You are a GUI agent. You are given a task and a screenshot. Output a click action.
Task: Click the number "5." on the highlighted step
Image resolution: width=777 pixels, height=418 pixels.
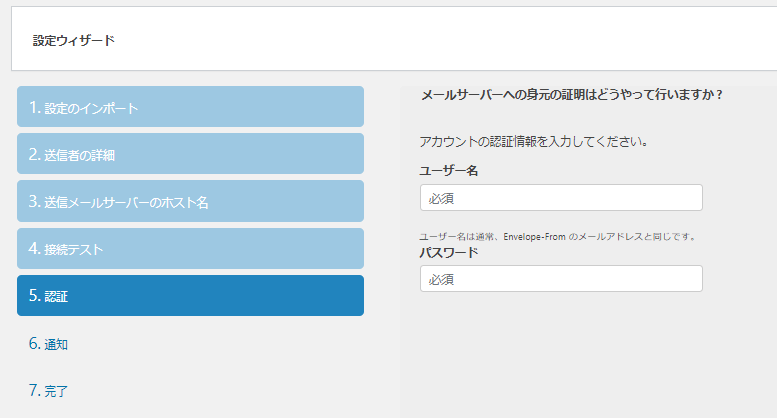coord(35,296)
